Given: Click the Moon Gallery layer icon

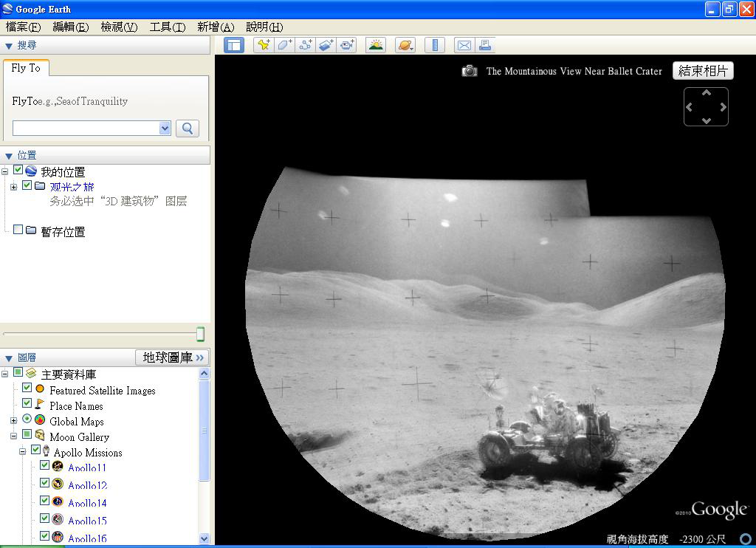Looking at the screenshot, I should pyautogui.click(x=40, y=435).
